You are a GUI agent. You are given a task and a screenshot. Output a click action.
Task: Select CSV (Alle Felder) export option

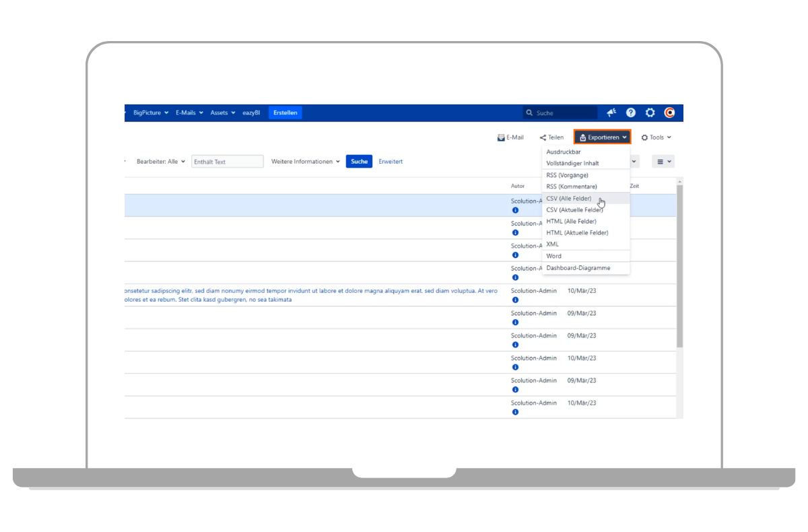(x=569, y=199)
